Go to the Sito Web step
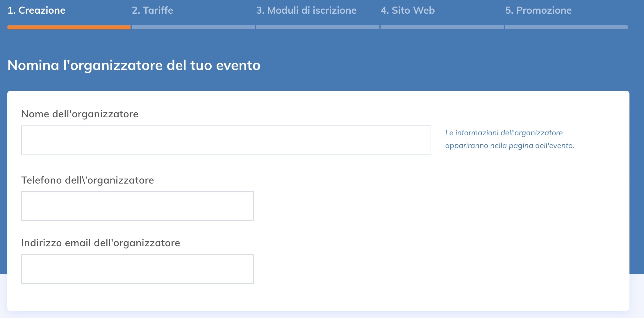 (408, 10)
